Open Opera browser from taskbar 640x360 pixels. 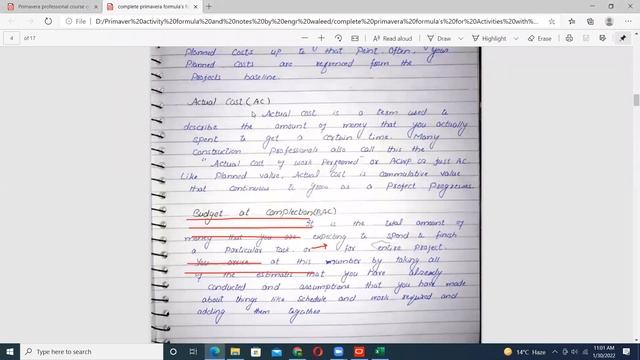(318, 351)
